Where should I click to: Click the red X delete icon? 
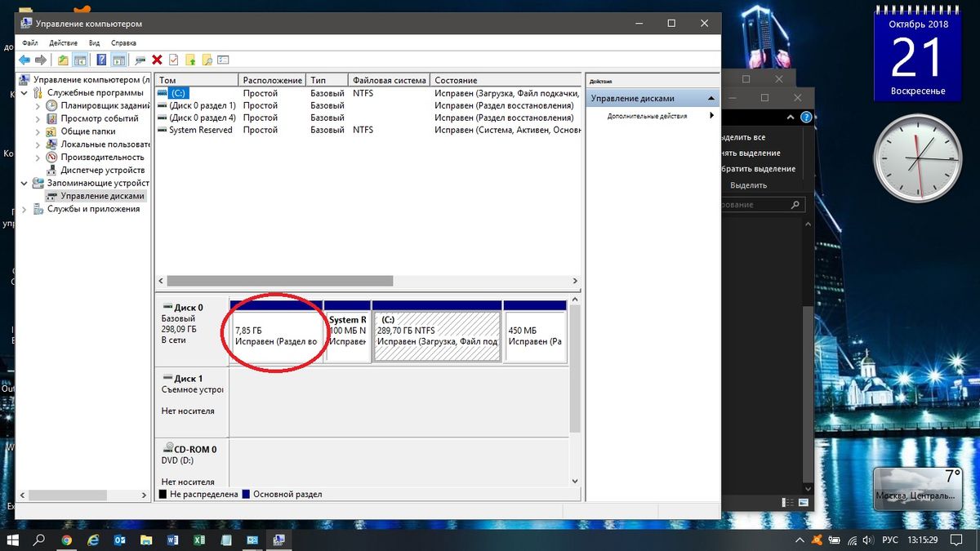[x=157, y=60]
